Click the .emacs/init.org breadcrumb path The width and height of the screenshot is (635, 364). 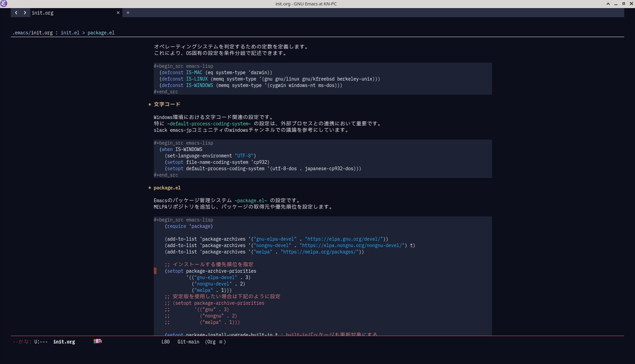32,33
